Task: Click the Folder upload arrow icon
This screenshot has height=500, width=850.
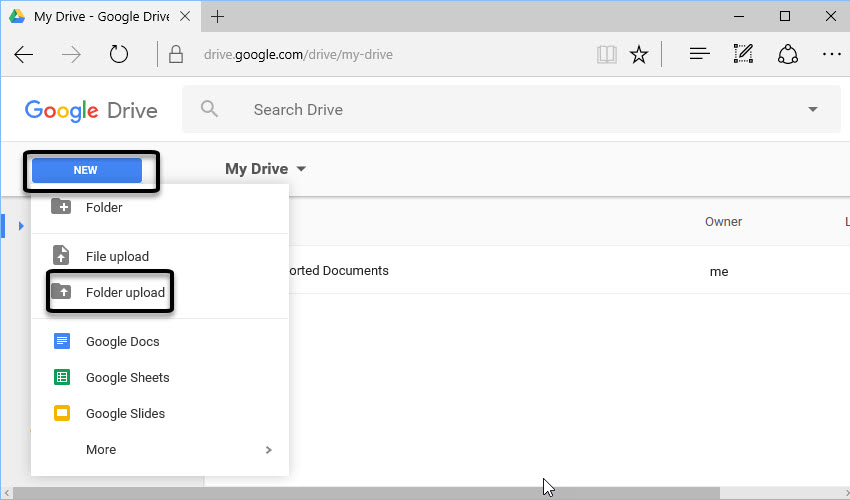Action: 61,292
